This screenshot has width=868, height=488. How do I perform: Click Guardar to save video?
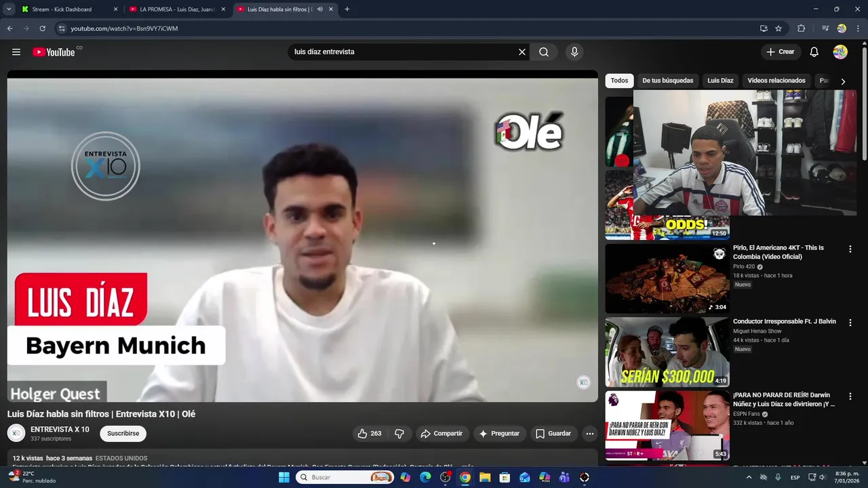[553, 434]
